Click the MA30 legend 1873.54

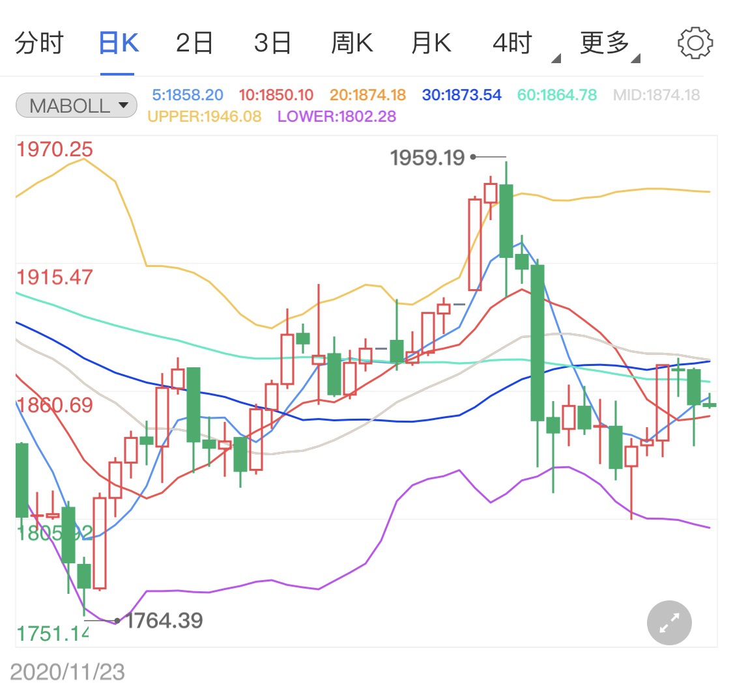click(x=461, y=95)
